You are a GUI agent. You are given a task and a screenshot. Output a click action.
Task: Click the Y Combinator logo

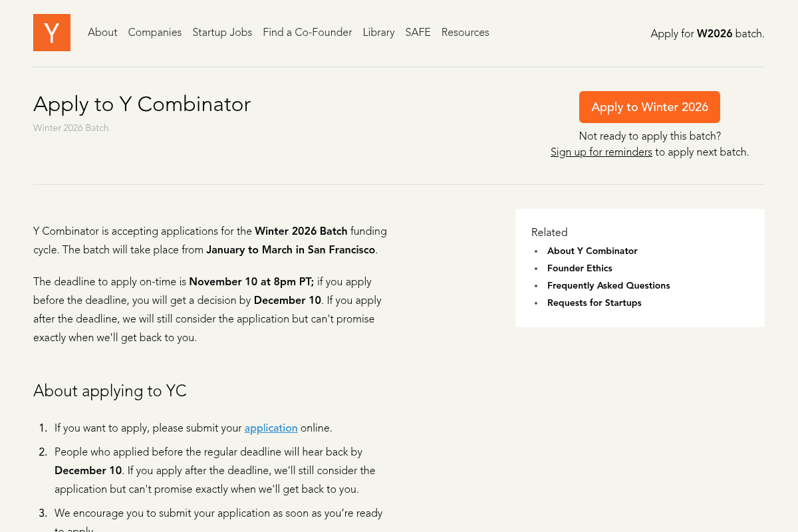point(51,32)
